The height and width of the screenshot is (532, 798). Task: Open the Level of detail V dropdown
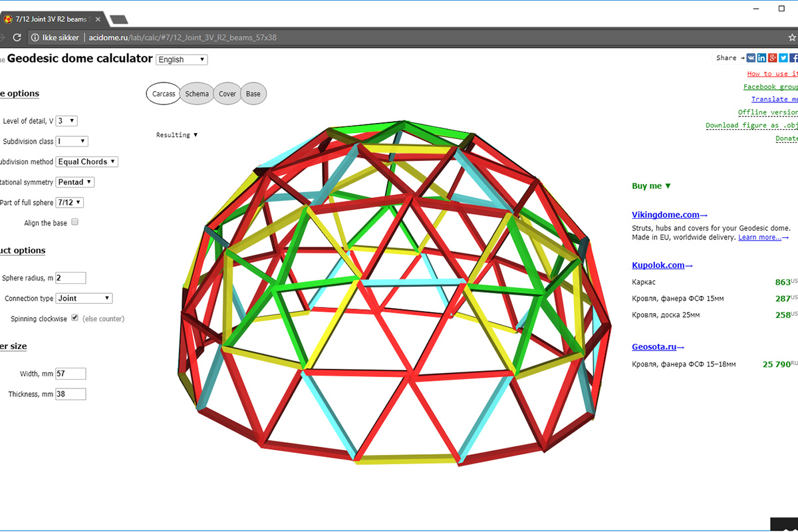click(x=67, y=121)
